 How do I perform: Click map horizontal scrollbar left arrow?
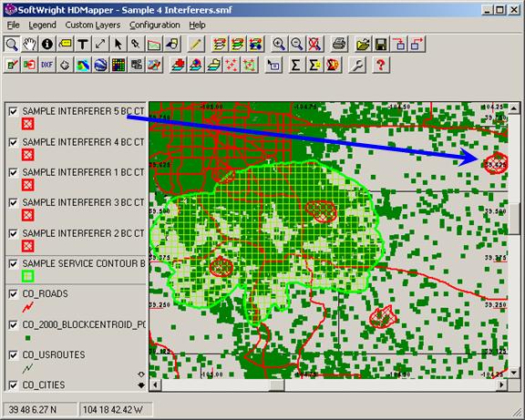pos(155,384)
